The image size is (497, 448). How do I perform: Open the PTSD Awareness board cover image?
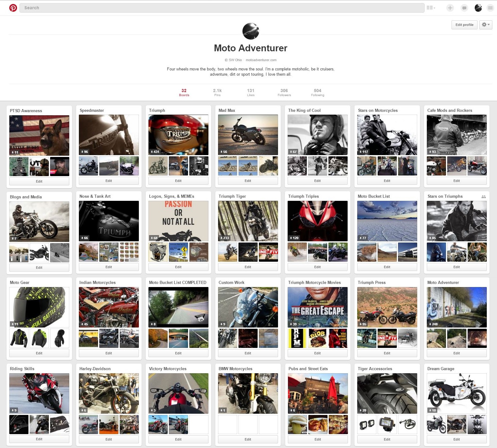pos(39,135)
